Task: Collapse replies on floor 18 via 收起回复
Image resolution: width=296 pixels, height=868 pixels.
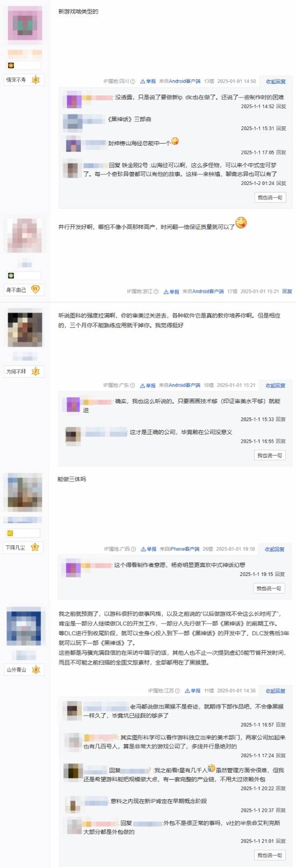Action: (x=276, y=386)
